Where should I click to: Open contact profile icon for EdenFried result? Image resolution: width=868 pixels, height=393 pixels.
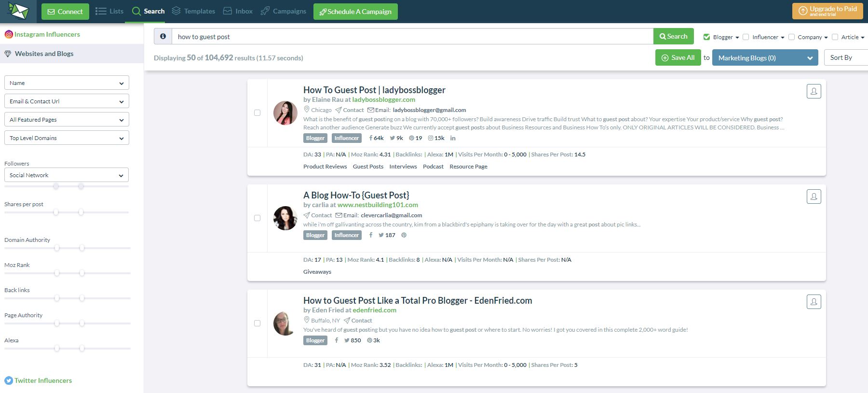[x=814, y=302]
